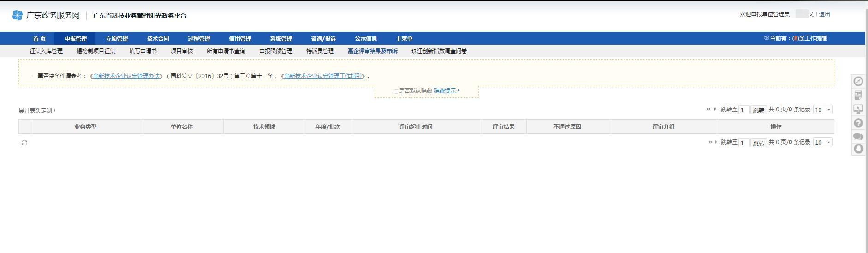Click the top 跳转至 page number field
The width and height of the screenshot is (868, 253).
click(x=743, y=110)
